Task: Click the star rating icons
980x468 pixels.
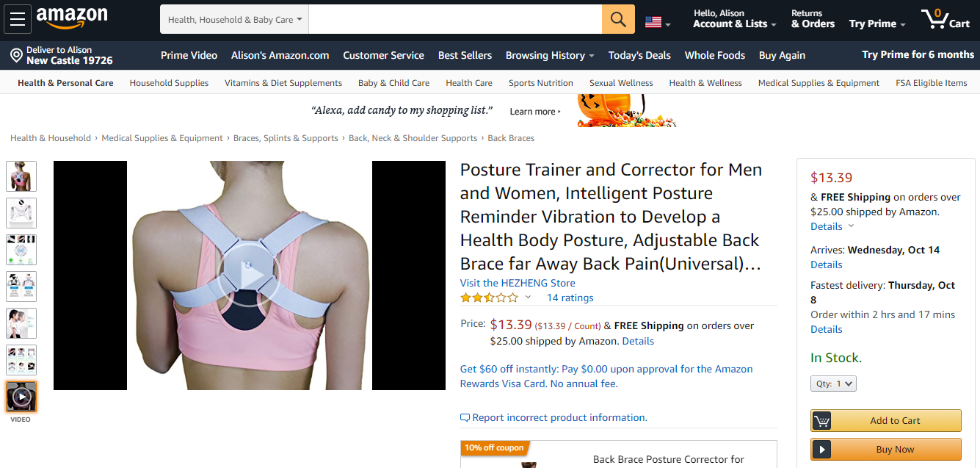Action: 489,298
